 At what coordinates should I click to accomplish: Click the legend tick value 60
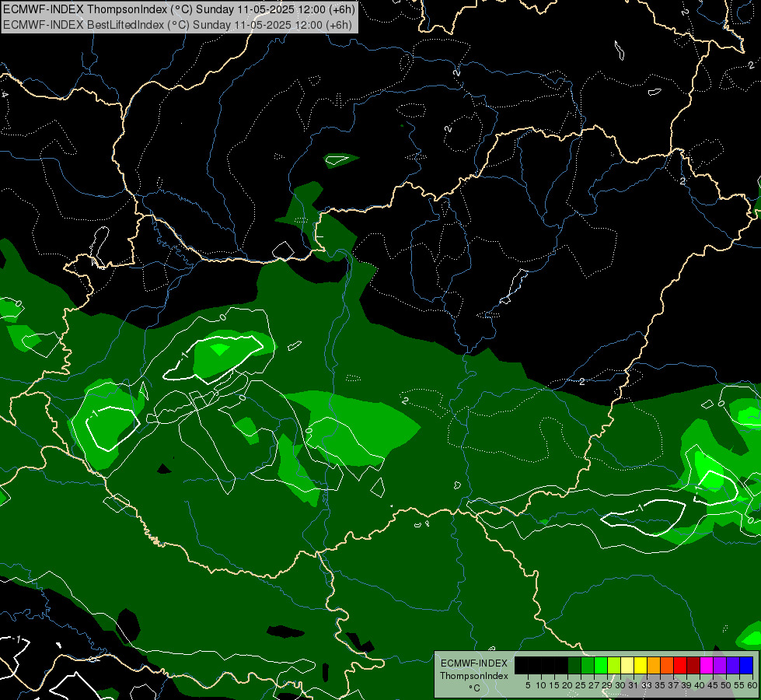pos(752,685)
